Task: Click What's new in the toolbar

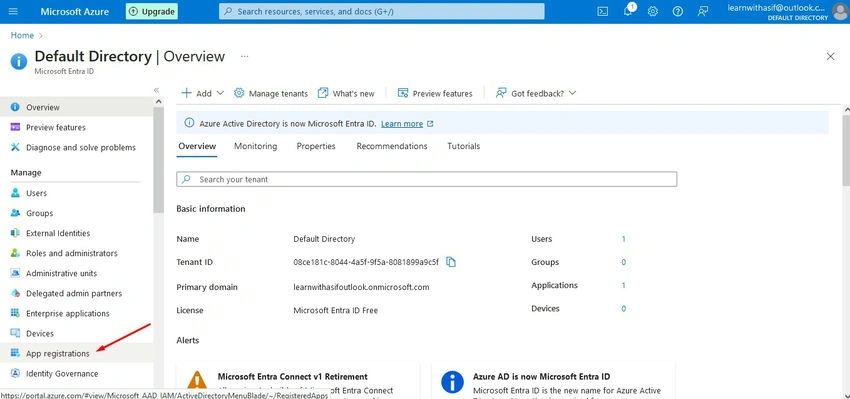Action: pos(346,93)
